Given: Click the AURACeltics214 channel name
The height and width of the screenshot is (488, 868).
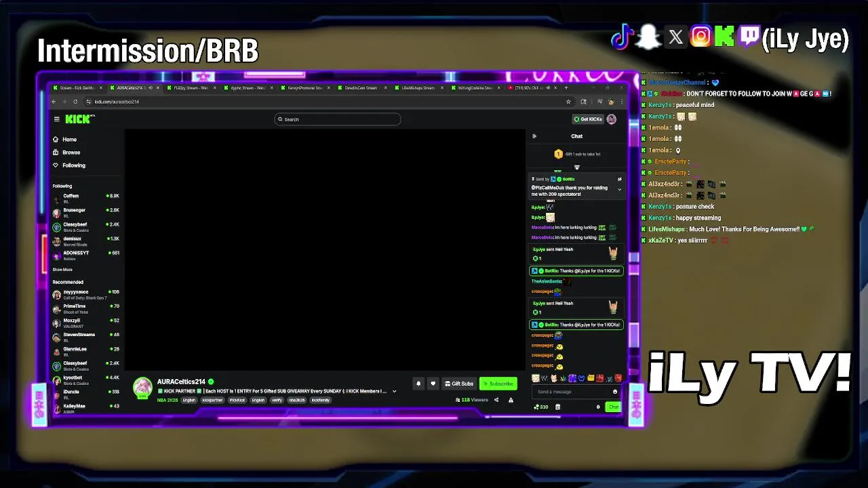Looking at the screenshot, I should click(181, 382).
